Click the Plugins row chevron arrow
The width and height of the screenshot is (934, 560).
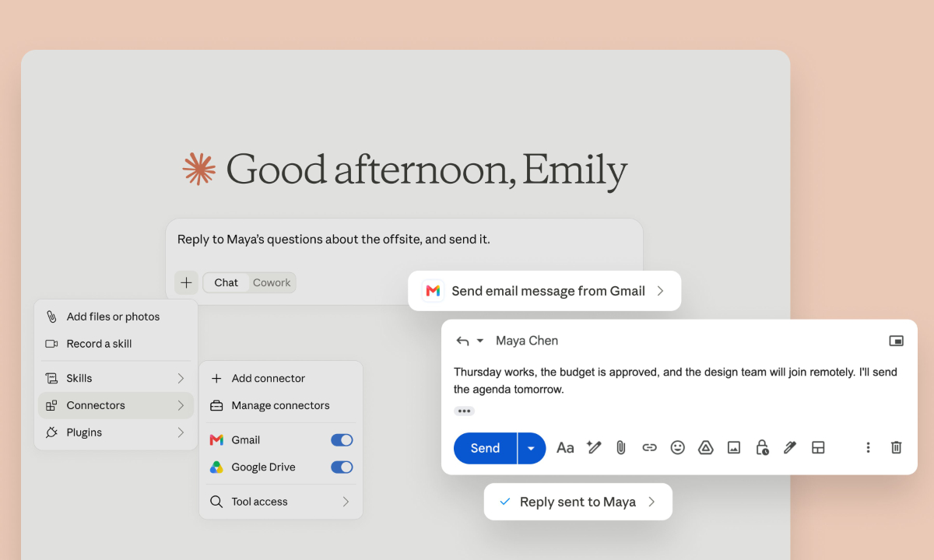(x=181, y=432)
